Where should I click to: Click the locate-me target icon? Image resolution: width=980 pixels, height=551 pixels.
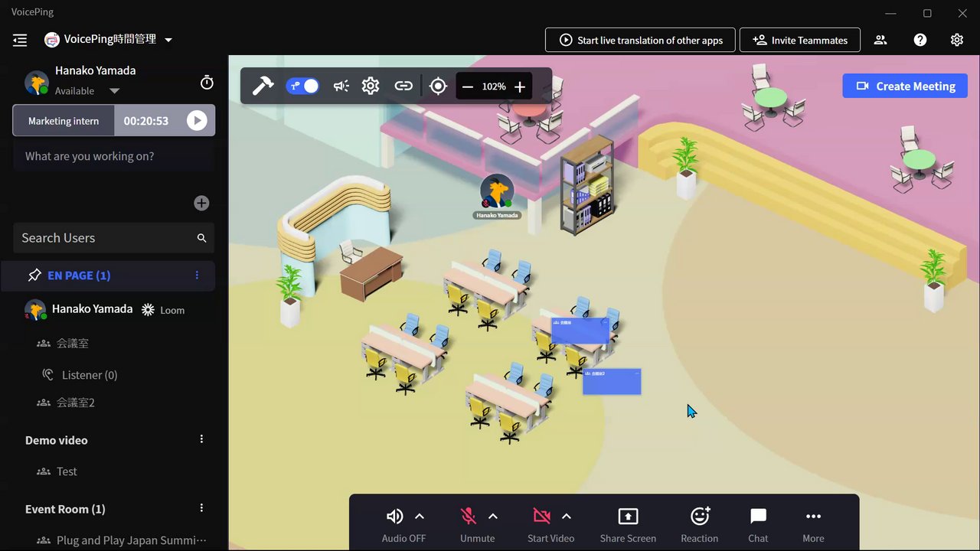438,86
